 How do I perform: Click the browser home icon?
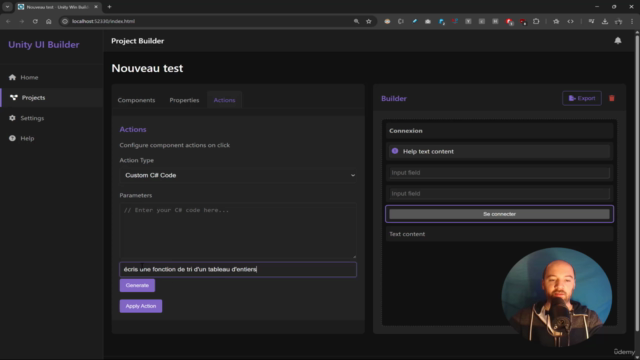[49, 21]
